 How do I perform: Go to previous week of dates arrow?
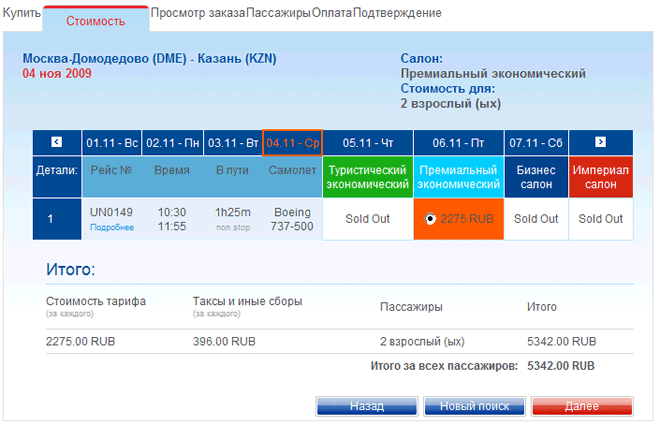click(x=57, y=142)
